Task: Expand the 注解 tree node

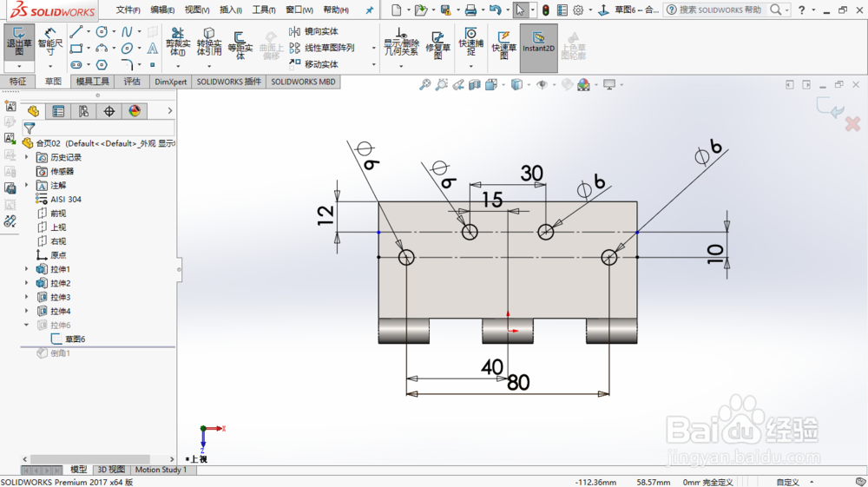Action: [x=26, y=185]
